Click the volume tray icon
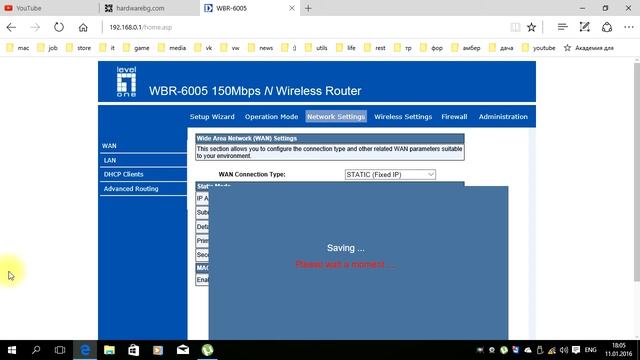The height and width of the screenshot is (360, 640). click(x=564, y=350)
